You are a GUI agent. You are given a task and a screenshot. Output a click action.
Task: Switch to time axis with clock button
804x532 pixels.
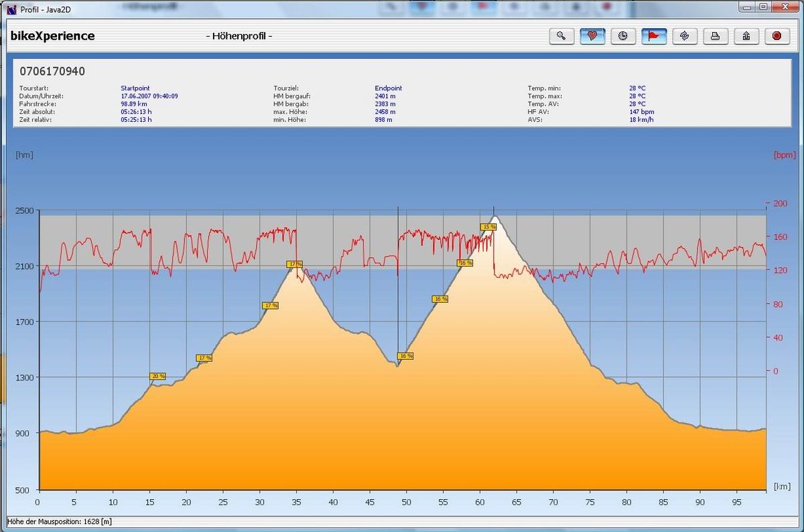pyautogui.click(x=623, y=36)
